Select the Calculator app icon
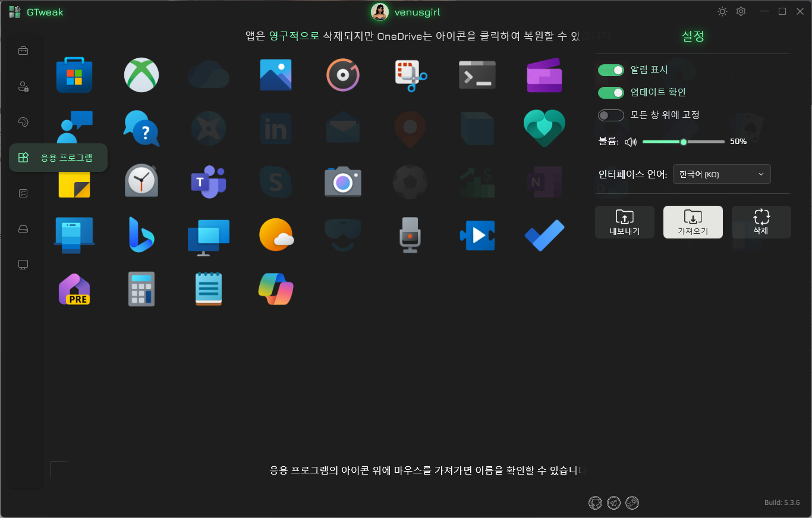This screenshot has height=518, width=812. tap(141, 289)
